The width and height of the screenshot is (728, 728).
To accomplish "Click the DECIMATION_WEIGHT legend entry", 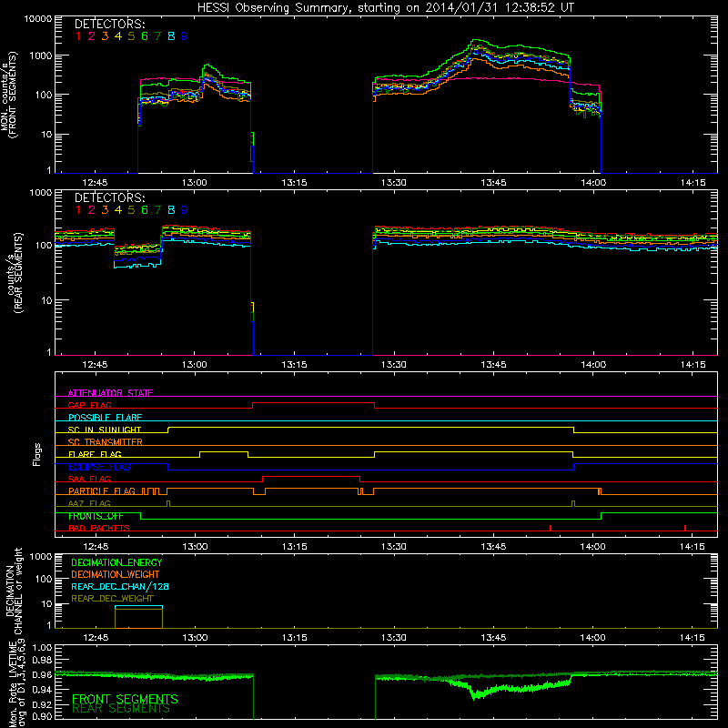I will [116, 575].
